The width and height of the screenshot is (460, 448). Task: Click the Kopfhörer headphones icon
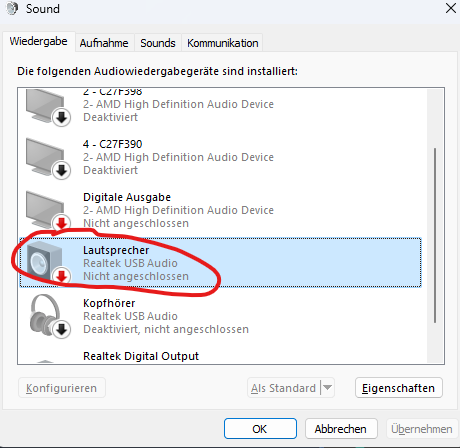[49, 316]
